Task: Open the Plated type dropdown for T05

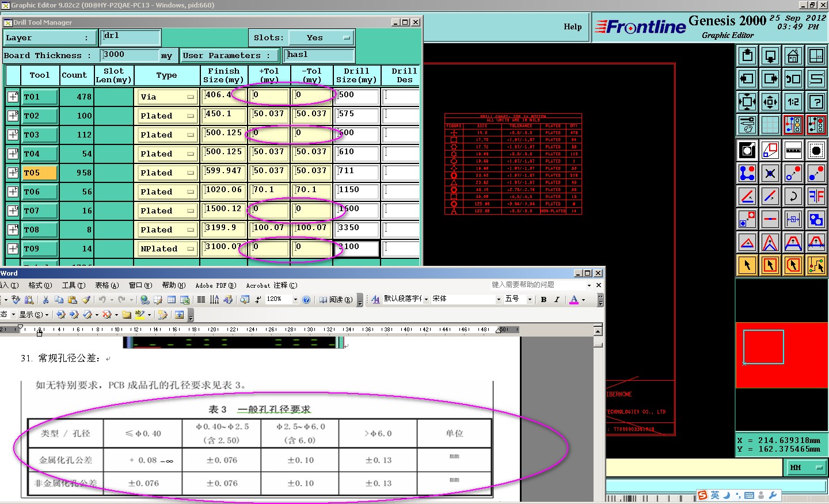Action: pos(166,173)
